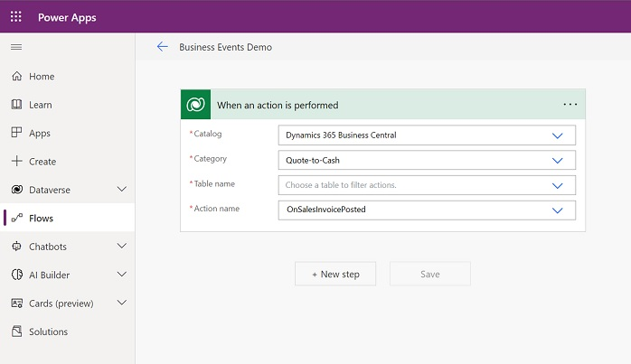Click the Save button
This screenshot has width=631, height=364.
pyautogui.click(x=429, y=274)
